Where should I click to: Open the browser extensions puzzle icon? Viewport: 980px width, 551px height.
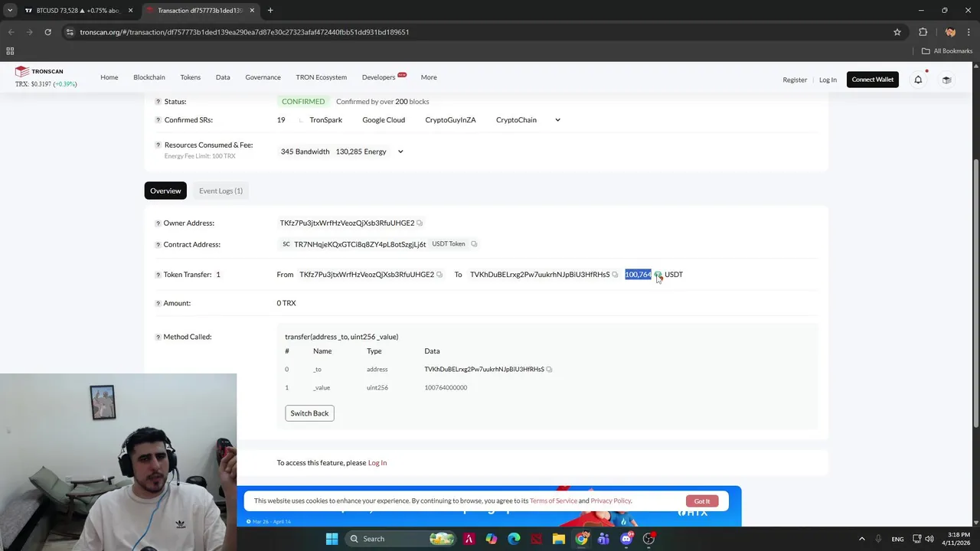pos(923,32)
